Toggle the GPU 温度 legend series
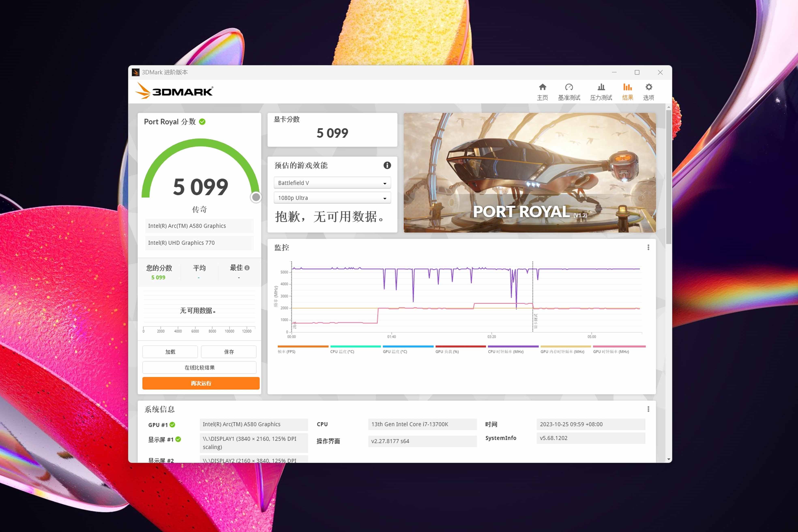 point(408,350)
